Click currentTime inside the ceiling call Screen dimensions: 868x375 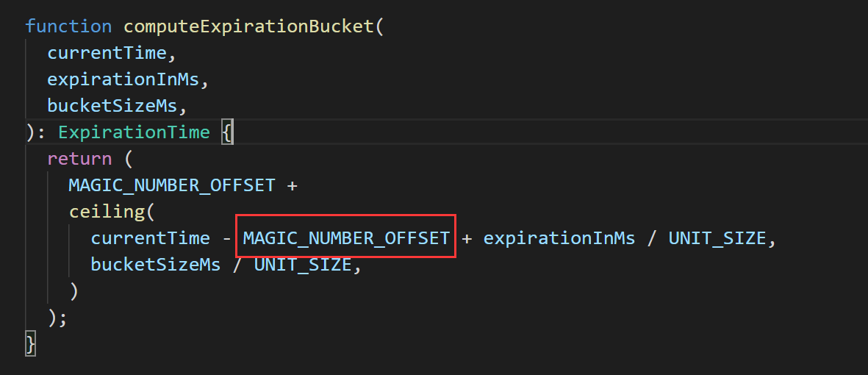(150, 238)
